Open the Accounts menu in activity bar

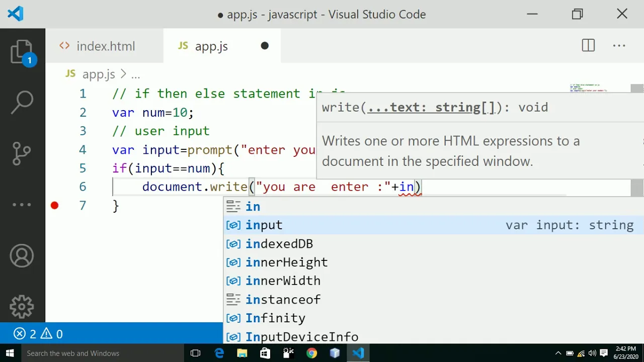[x=22, y=256]
